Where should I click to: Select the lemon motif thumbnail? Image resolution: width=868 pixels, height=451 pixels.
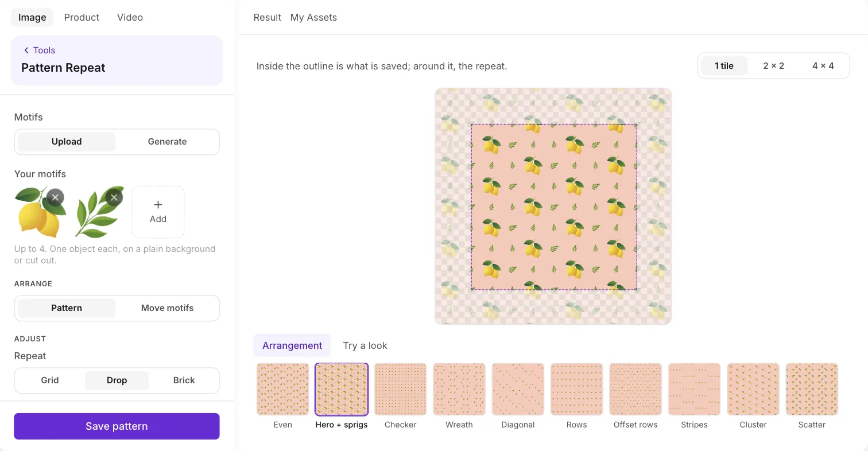tap(39, 212)
